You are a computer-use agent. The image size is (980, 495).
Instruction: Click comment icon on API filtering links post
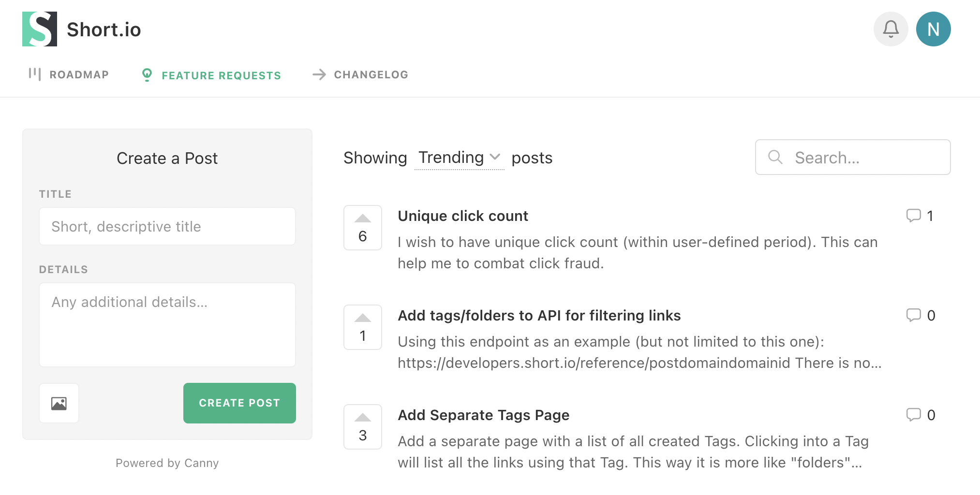point(913,315)
